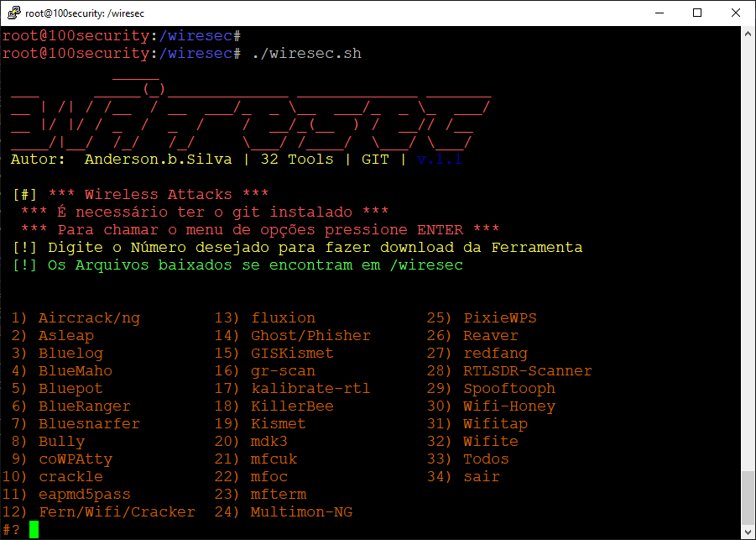Click the blue v.1.1 version text
The image size is (756, 540).
(439, 160)
